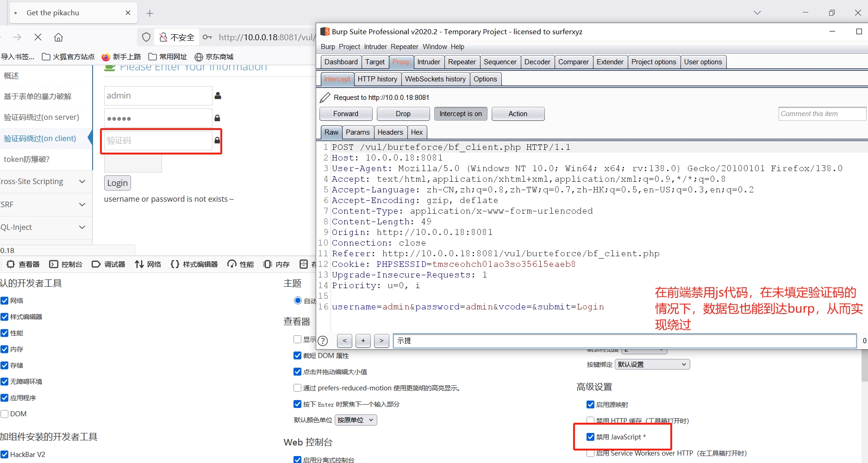
Task: Click the plus button in Burp search bar
Action: pos(363,341)
